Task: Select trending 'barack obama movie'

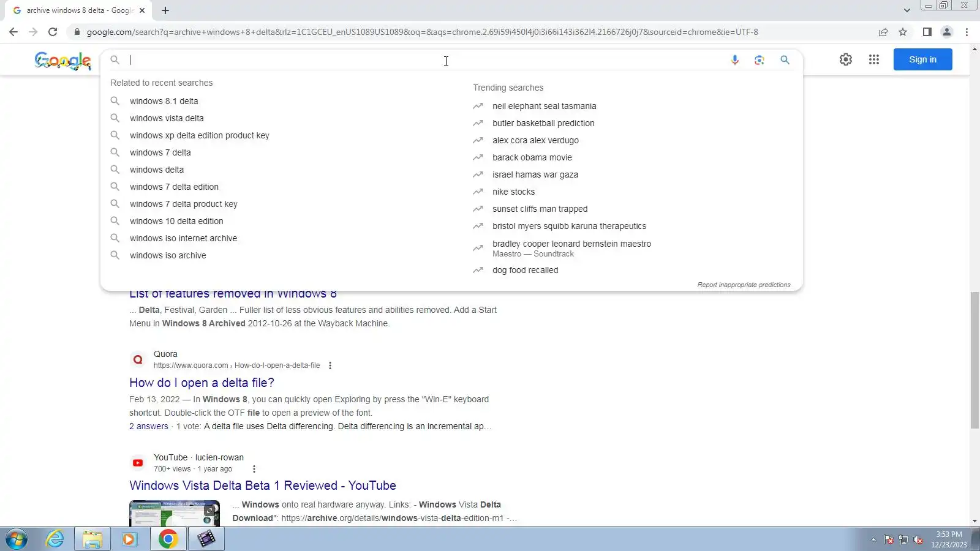Action: [532, 157]
